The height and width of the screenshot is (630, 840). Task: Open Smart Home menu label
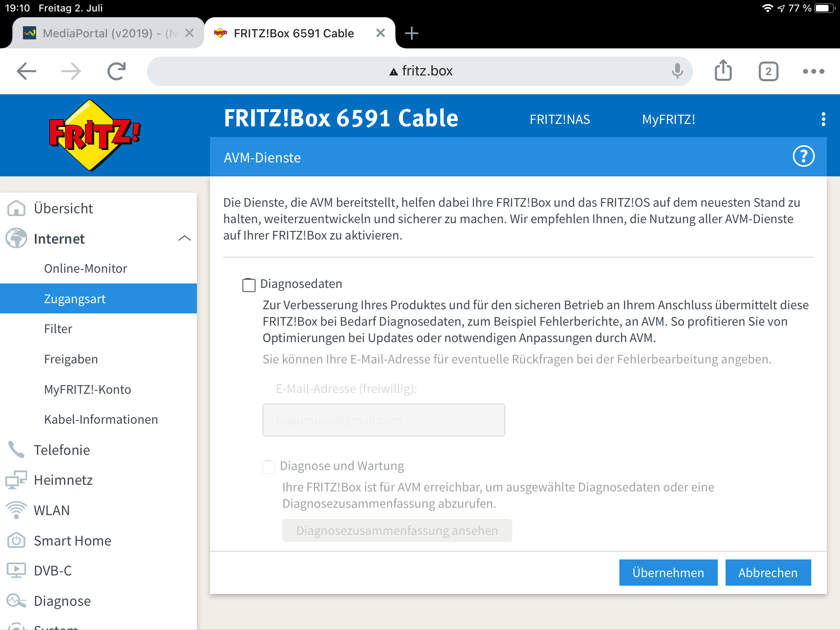click(x=72, y=541)
